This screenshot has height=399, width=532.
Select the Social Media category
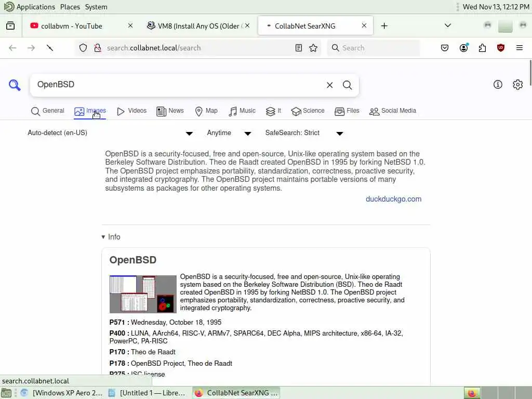tap(393, 111)
